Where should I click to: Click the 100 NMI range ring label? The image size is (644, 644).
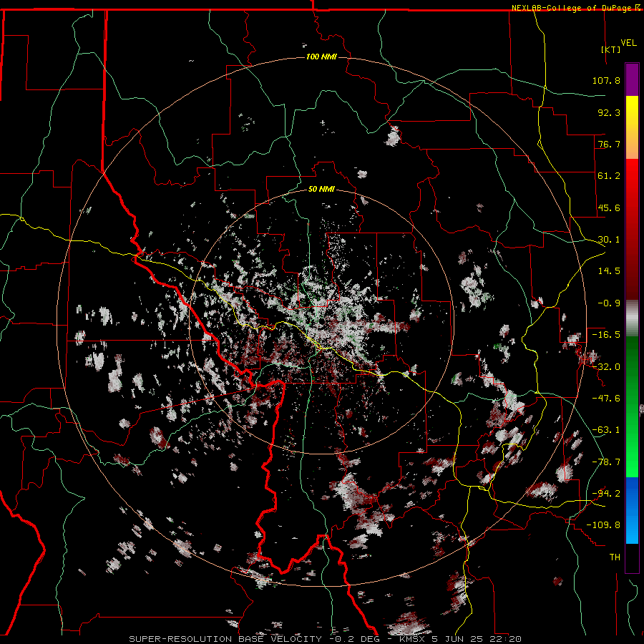pyautogui.click(x=321, y=57)
